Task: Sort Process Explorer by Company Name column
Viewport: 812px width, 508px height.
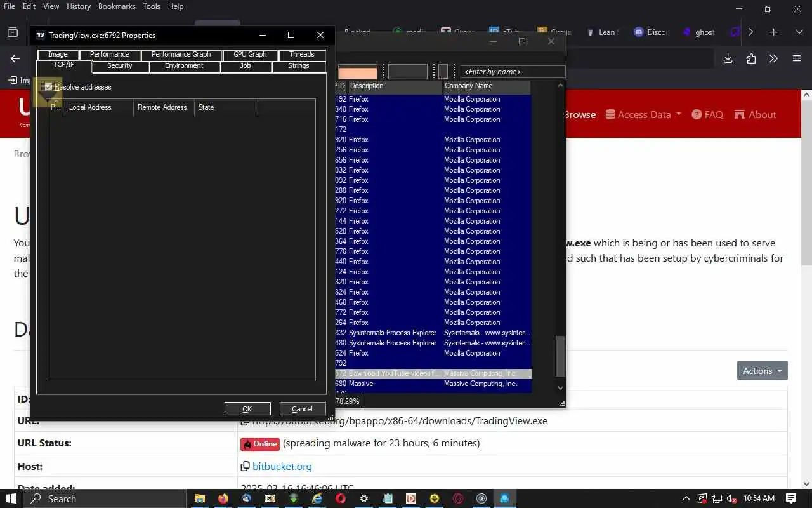Action: click(x=486, y=86)
